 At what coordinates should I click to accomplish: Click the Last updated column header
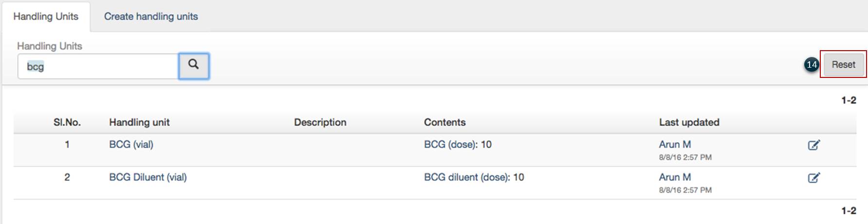click(689, 123)
